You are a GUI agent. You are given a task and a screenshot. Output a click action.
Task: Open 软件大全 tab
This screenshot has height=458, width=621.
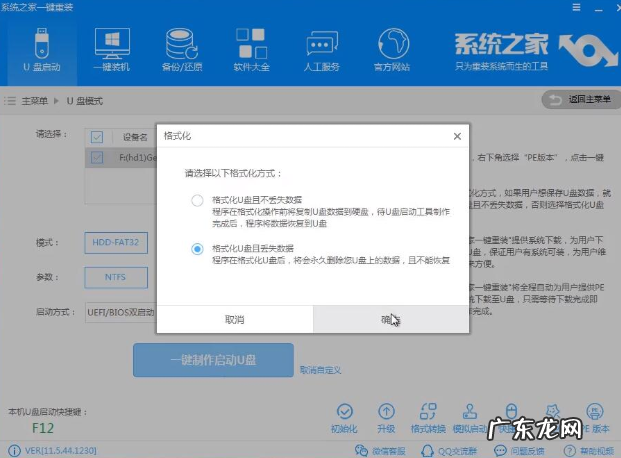(251, 50)
